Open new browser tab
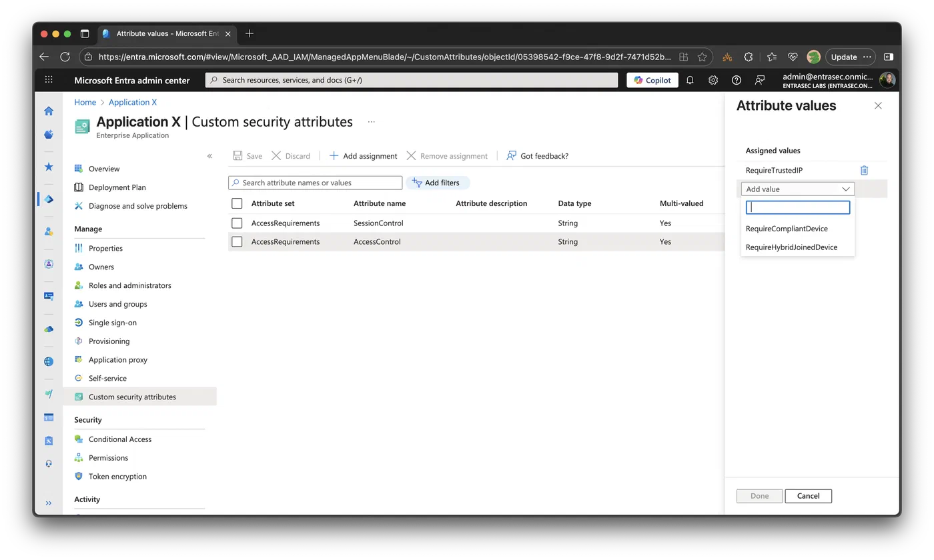934x560 pixels. click(250, 33)
